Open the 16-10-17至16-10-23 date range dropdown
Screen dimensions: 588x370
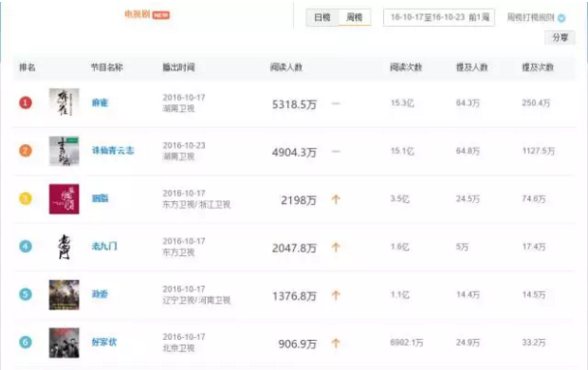[x=439, y=17]
